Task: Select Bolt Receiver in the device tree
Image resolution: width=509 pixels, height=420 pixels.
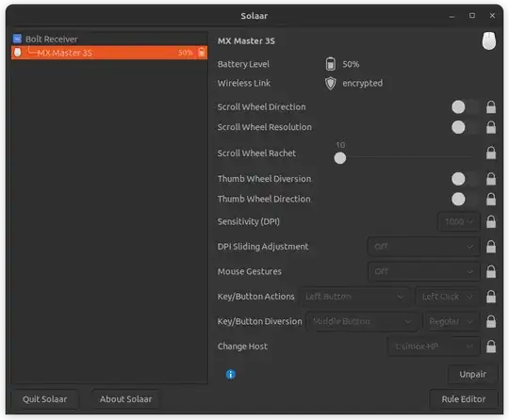Action: [x=109, y=39]
